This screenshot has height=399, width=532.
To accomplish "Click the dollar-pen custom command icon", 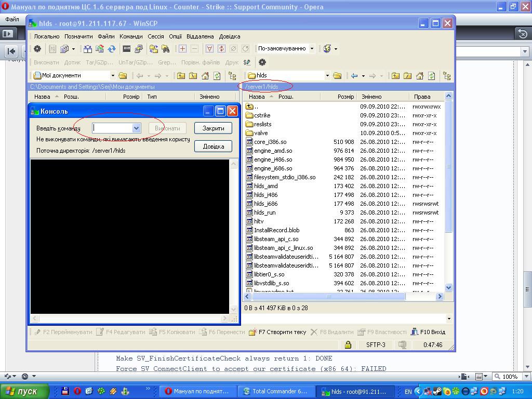I will point(247,62).
